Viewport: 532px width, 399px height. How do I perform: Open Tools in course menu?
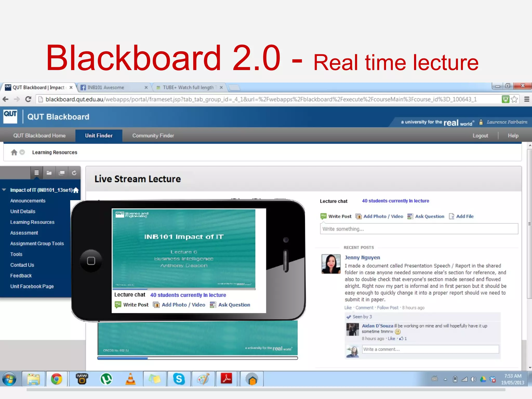pos(16,254)
